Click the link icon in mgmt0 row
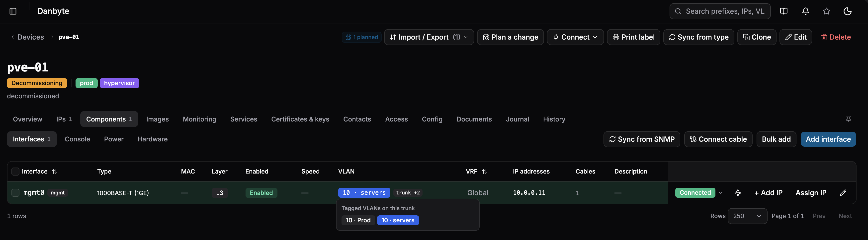Screen dimensions: 868x240 [738, 192]
